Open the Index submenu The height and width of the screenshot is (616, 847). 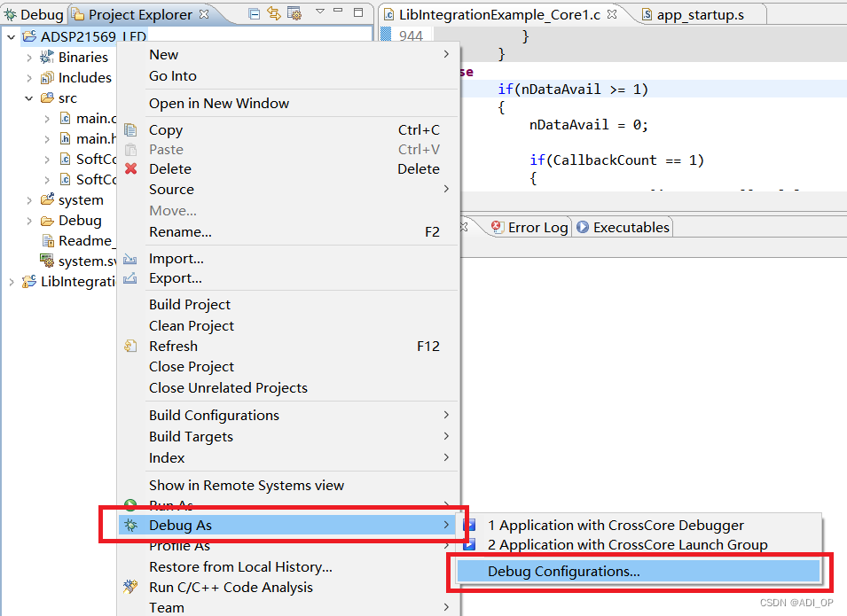point(288,458)
